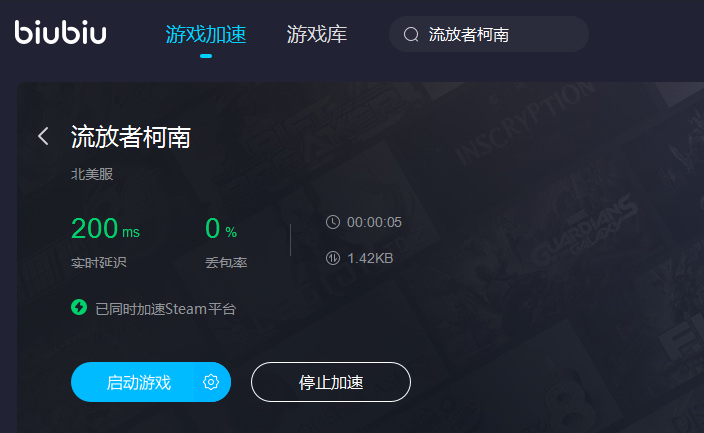The height and width of the screenshot is (433, 704).
Task: Focus the search field containing 流放者柯南
Action: tap(489, 35)
